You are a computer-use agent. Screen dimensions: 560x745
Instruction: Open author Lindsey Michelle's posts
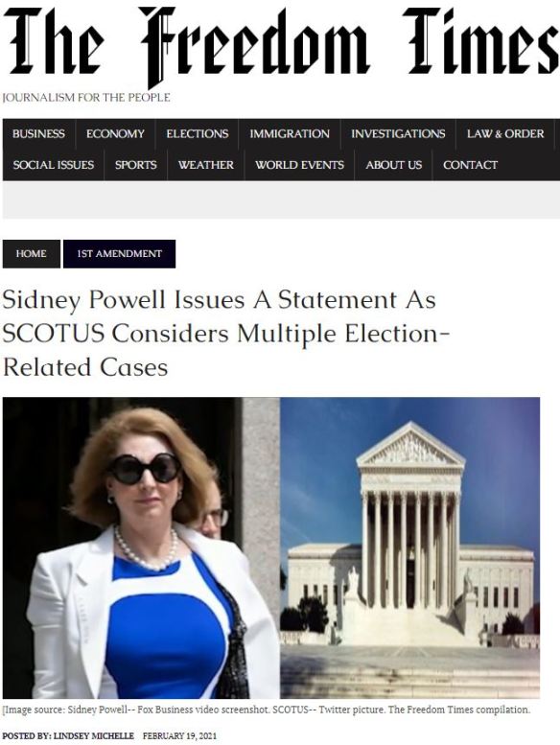point(94,735)
